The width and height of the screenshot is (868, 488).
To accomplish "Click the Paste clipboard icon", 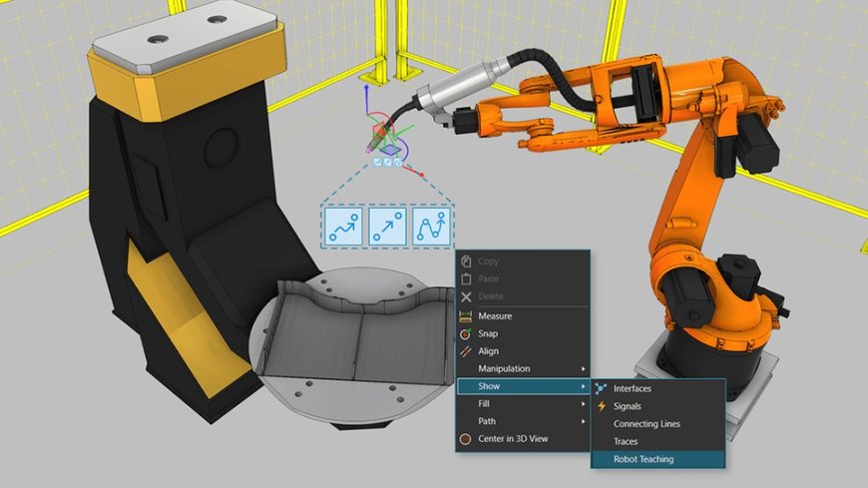I will point(466,278).
